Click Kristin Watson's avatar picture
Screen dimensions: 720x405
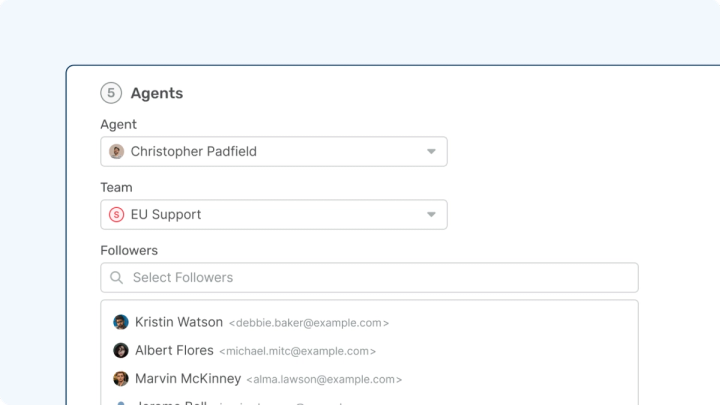tap(121, 322)
